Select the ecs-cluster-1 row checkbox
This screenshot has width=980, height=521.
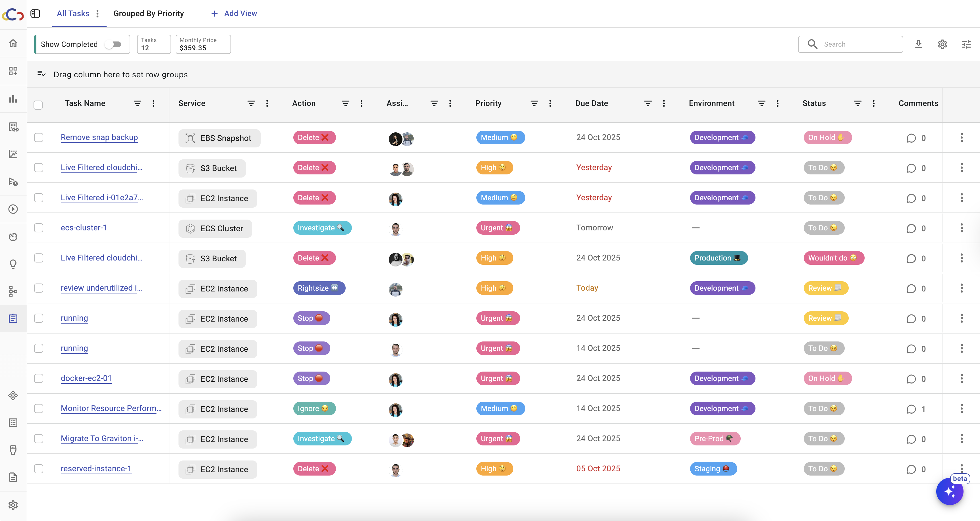[x=39, y=228]
